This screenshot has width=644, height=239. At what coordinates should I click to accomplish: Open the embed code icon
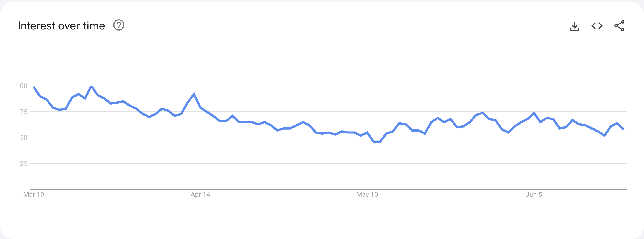pyautogui.click(x=597, y=26)
